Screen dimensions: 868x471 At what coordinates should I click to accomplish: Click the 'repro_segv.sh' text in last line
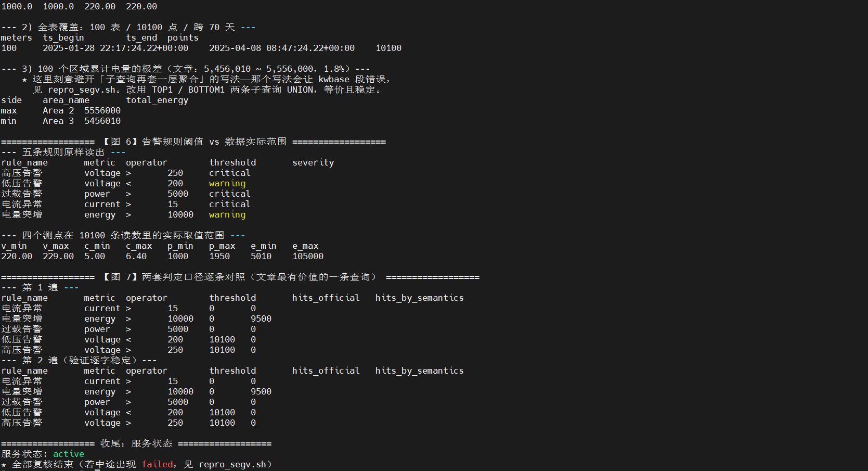(232, 464)
